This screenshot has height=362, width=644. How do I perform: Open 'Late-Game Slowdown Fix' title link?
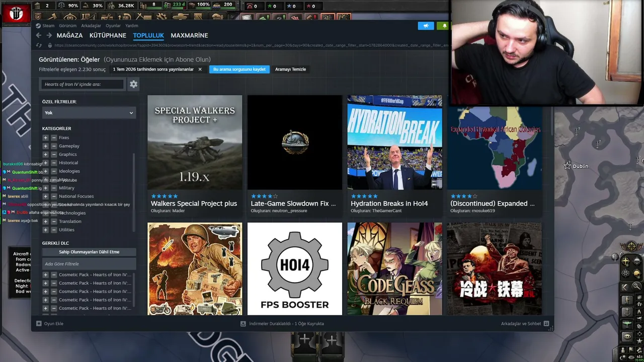coord(293,204)
